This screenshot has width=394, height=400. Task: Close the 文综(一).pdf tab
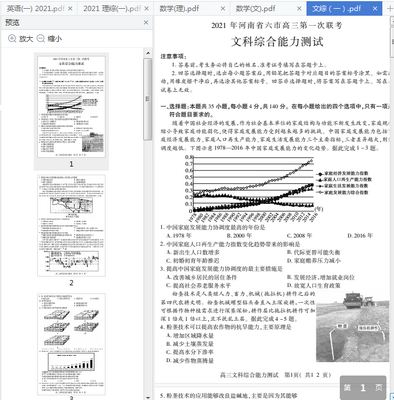pos(375,9)
